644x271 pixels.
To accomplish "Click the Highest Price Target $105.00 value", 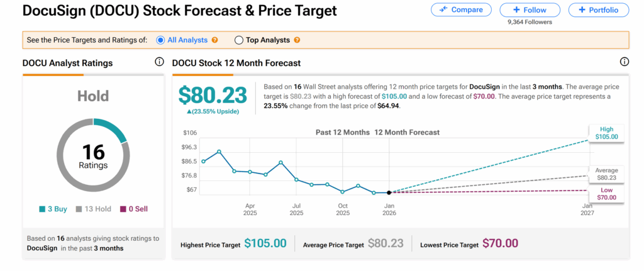I will (265, 243).
